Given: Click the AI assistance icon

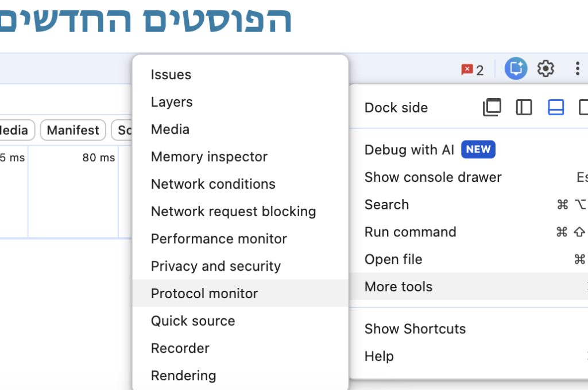Looking at the screenshot, I should click(516, 69).
